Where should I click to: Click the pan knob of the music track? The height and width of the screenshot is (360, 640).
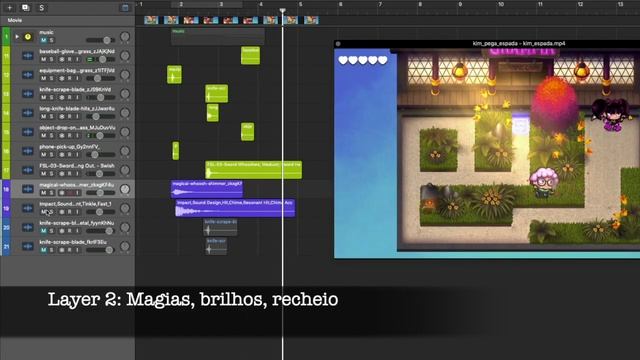pos(125,37)
